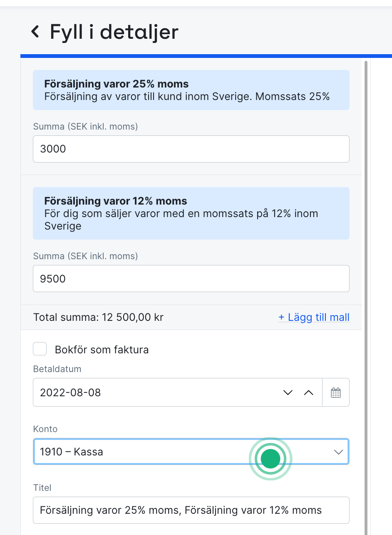Click the "+ Lägg till mall" link

tap(314, 317)
